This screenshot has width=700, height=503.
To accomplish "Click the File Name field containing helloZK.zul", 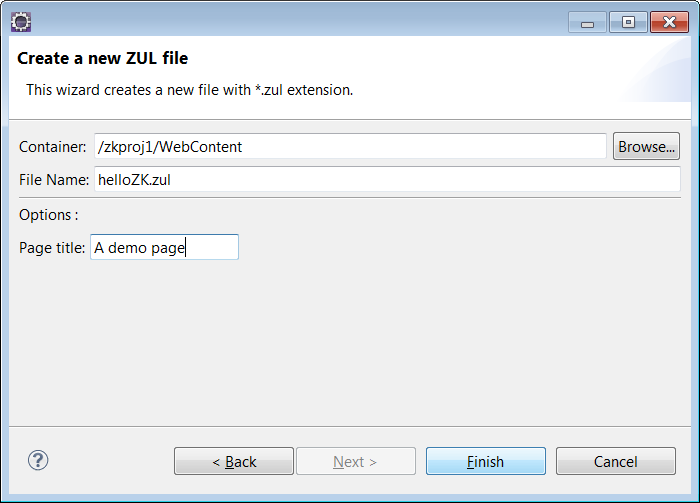I will [x=388, y=179].
